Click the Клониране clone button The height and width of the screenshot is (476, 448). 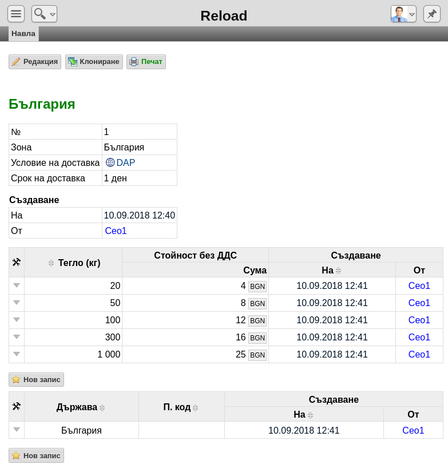pos(94,62)
